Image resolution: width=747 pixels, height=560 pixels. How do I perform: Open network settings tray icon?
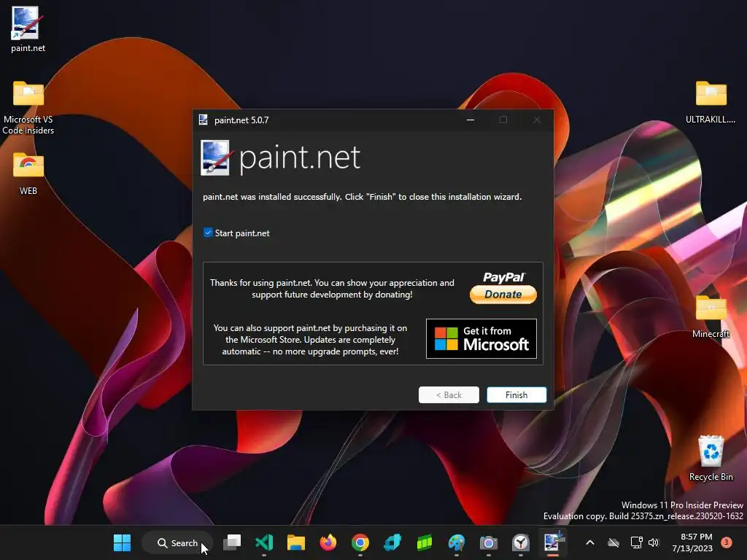pos(636,542)
